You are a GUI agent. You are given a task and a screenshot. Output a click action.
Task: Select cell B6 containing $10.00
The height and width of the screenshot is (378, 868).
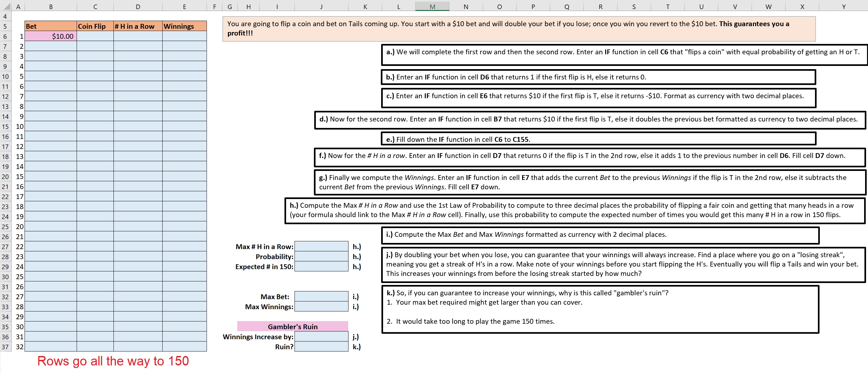point(50,36)
